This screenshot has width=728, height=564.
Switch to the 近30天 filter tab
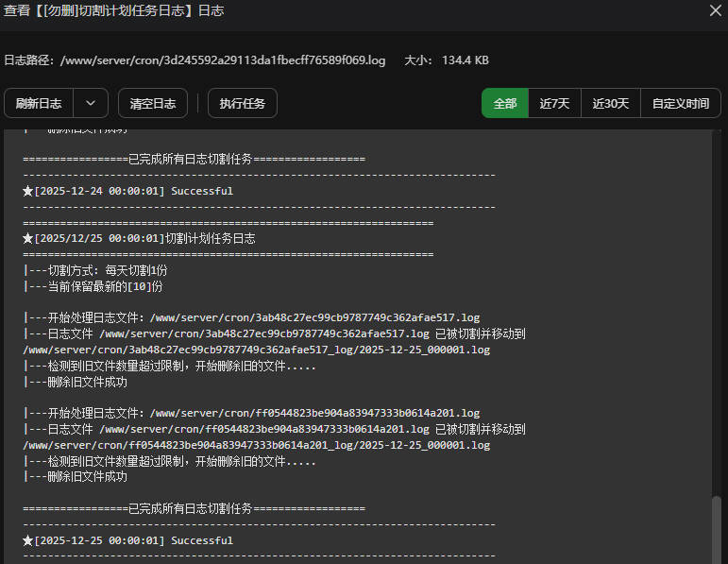611,103
